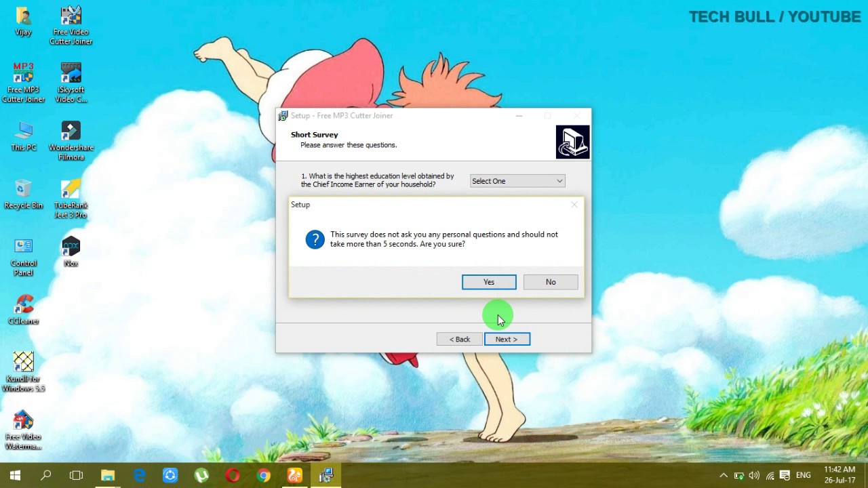The image size is (868, 488).
Task: Launch Microsoft Edge from taskbar
Action: coord(139,476)
